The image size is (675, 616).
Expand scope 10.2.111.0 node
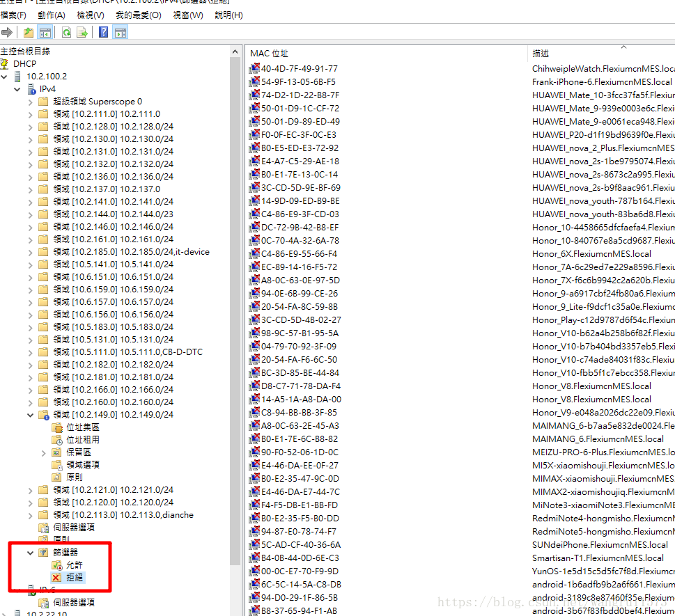[x=30, y=115]
